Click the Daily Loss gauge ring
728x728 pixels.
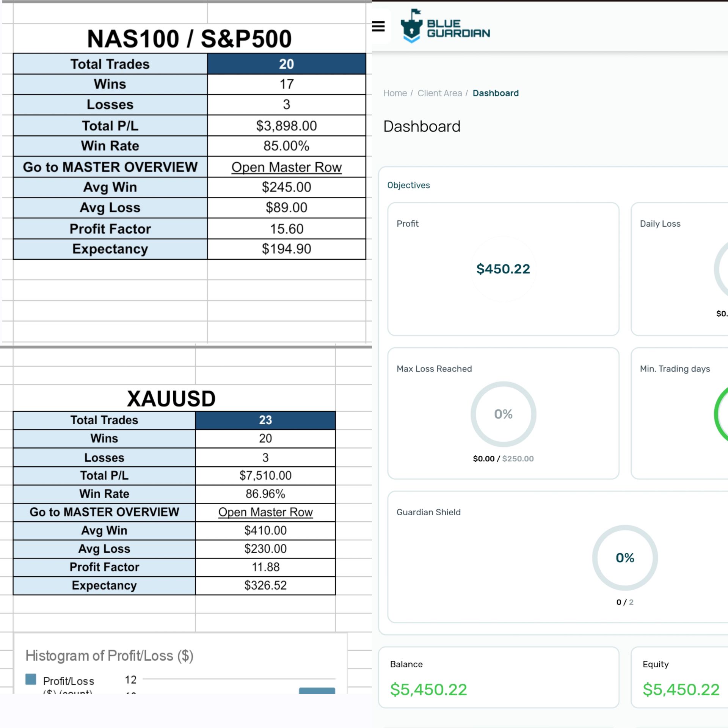[721, 269]
